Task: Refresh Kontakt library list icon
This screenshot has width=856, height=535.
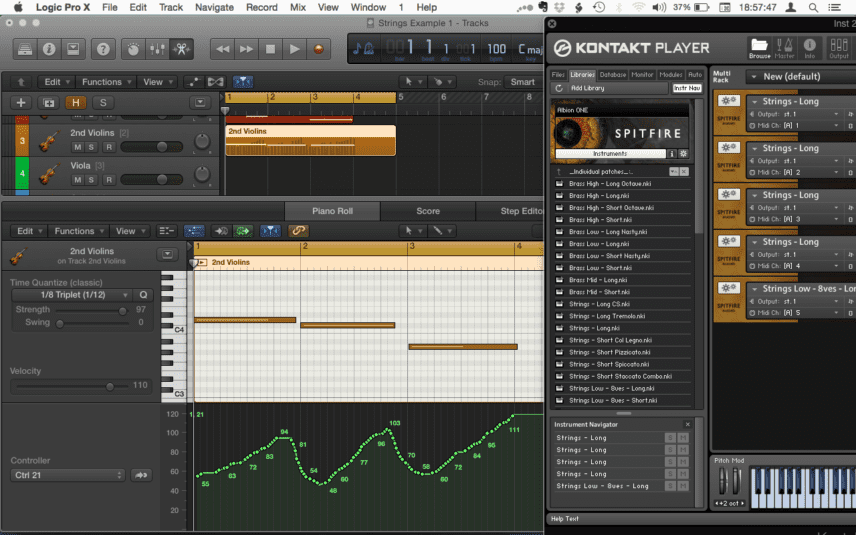Action: tap(558, 88)
